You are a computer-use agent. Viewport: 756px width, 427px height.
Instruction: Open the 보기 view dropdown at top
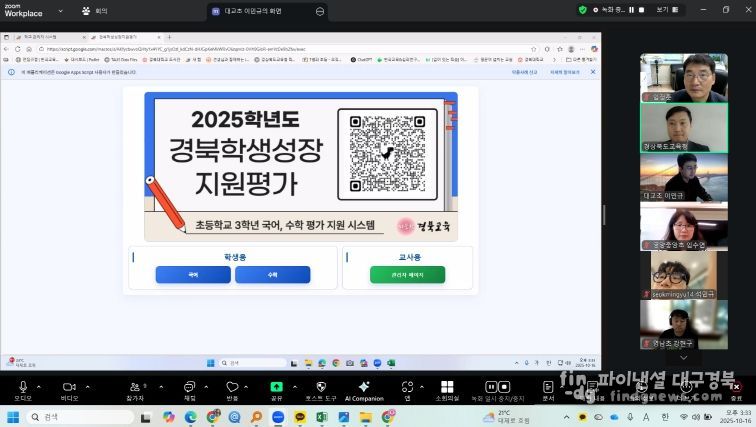click(x=664, y=10)
